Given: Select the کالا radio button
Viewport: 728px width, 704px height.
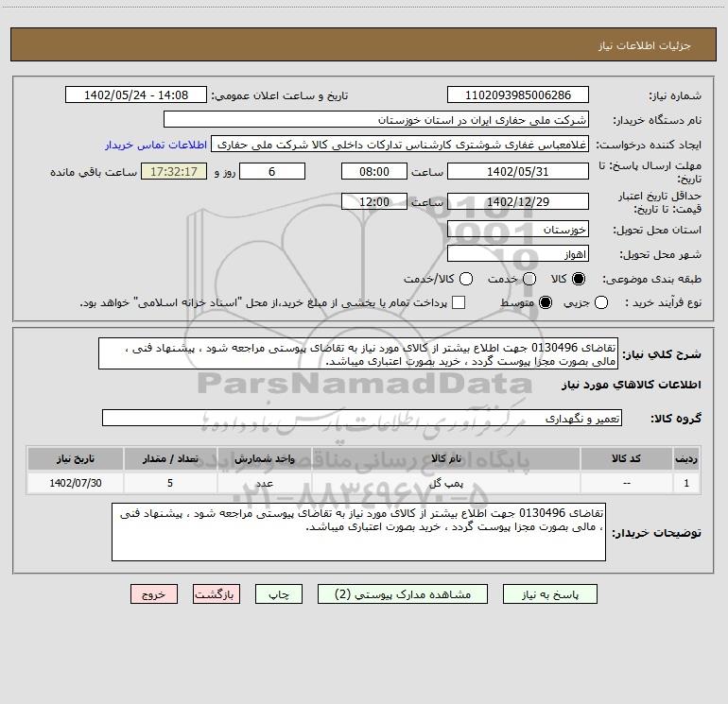Looking at the screenshot, I should pyautogui.click(x=579, y=279).
